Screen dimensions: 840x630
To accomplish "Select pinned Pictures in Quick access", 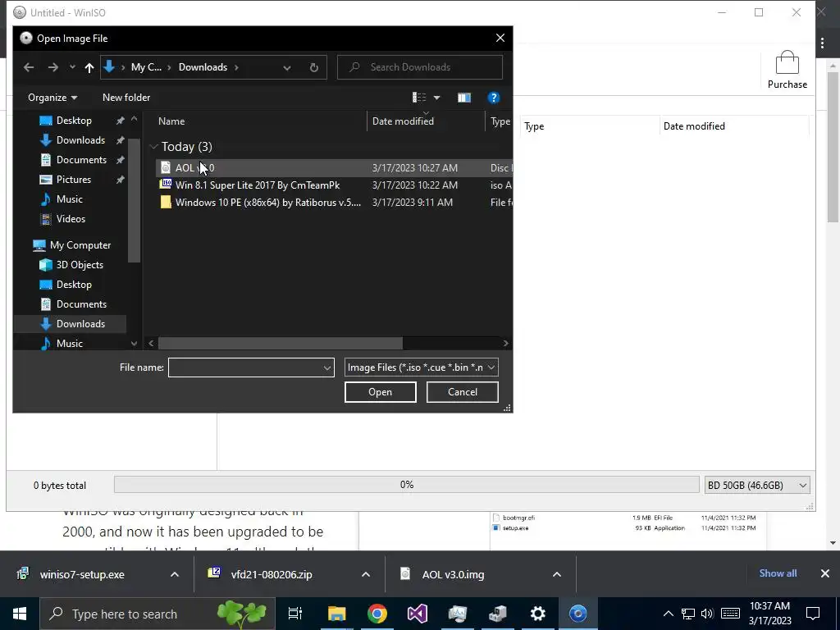I will pyautogui.click(x=73, y=180).
